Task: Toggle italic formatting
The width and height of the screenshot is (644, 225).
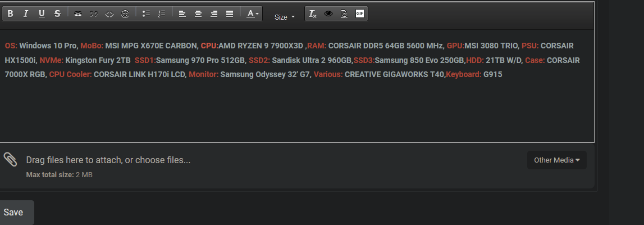Action: coord(26,13)
